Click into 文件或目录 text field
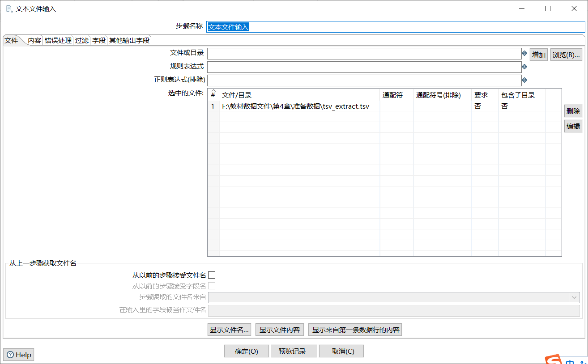The width and height of the screenshot is (588, 364). click(x=364, y=54)
